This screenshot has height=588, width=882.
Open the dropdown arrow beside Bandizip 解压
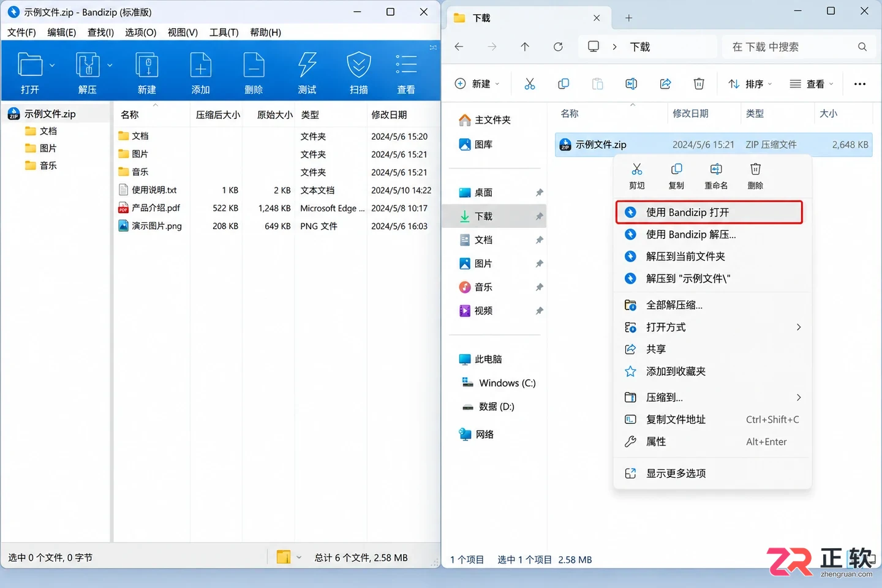click(x=110, y=65)
